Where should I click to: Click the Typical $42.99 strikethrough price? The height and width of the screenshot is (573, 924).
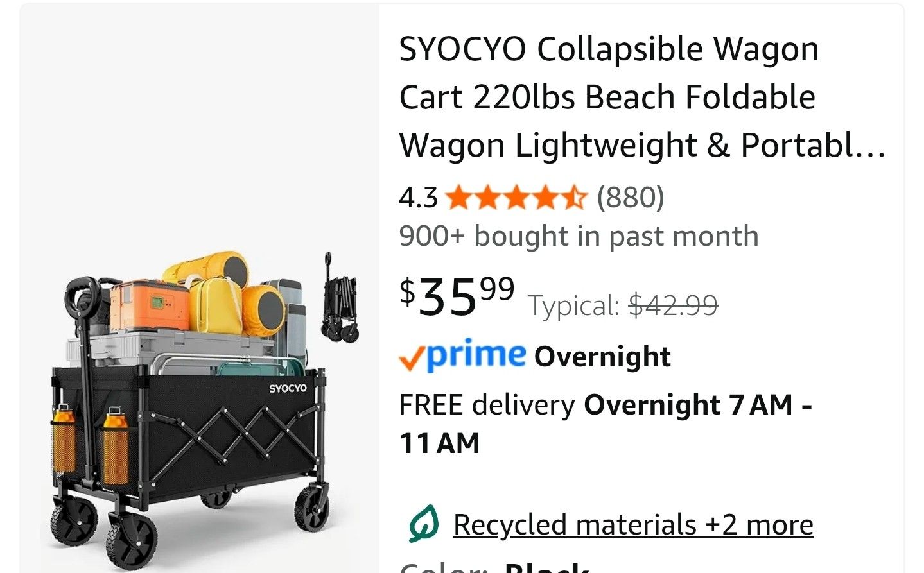coord(622,305)
